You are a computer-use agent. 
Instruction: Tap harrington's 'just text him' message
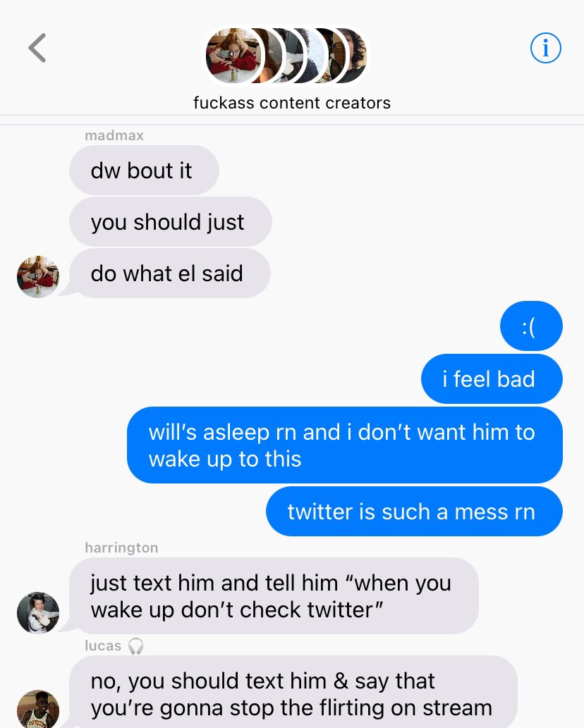[x=274, y=596]
